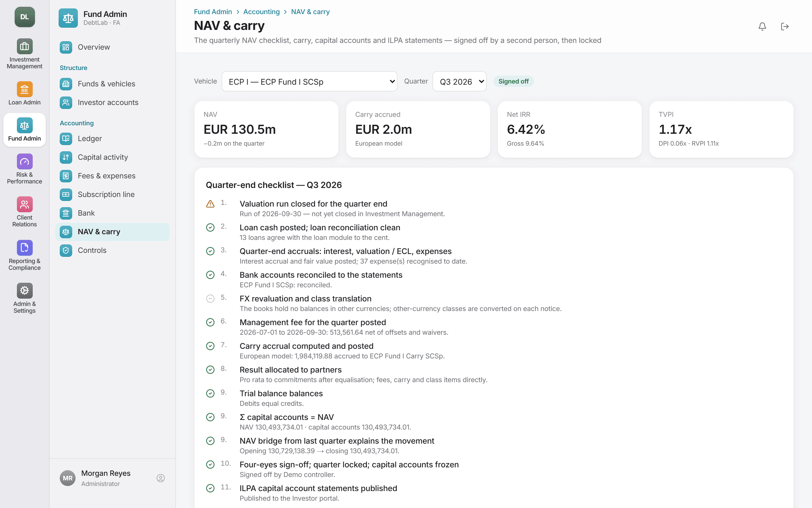The width and height of the screenshot is (812, 508).
Task: Click the Signed off status badge
Action: pos(513,81)
